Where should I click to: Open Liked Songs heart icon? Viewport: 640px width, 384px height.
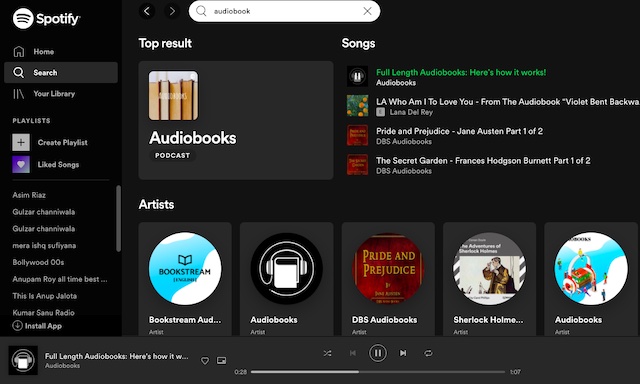tap(21, 164)
